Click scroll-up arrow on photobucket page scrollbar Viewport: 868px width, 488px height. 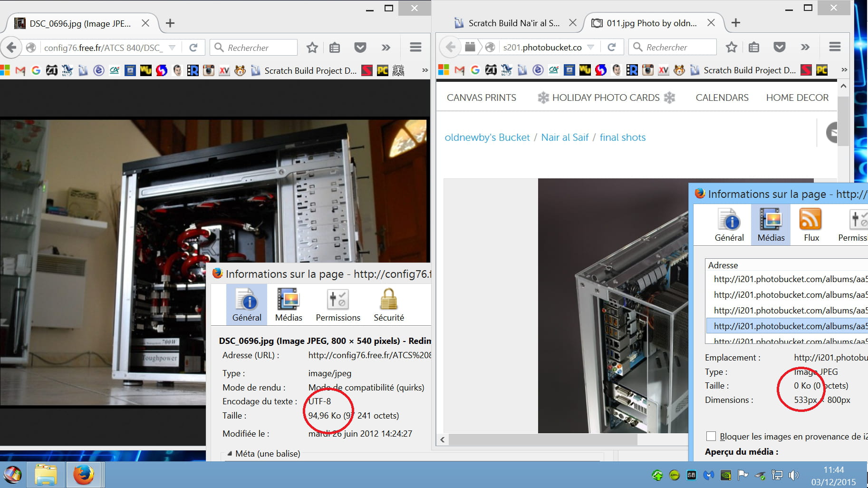point(843,87)
